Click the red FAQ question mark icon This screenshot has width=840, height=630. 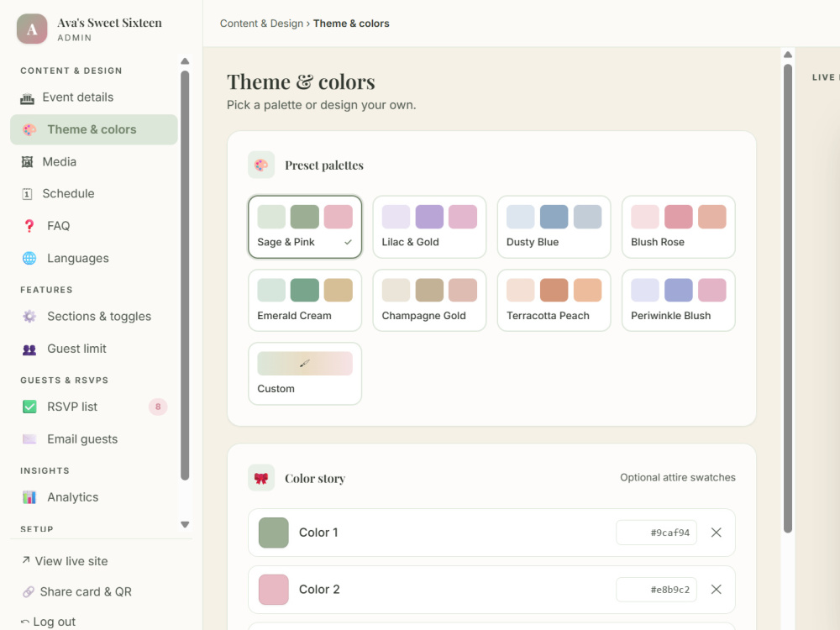[29, 226]
